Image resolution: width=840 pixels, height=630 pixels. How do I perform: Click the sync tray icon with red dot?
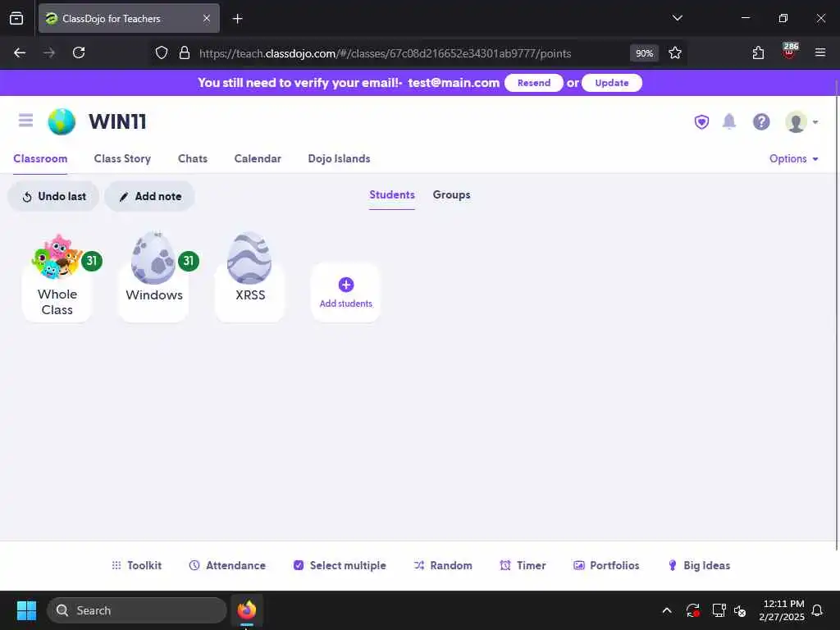[692, 610]
